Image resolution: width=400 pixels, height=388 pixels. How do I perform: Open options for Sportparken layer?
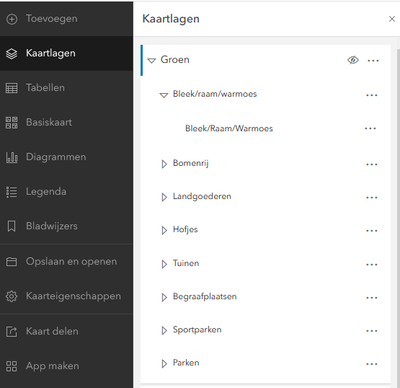pyautogui.click(x=372, y=331)
